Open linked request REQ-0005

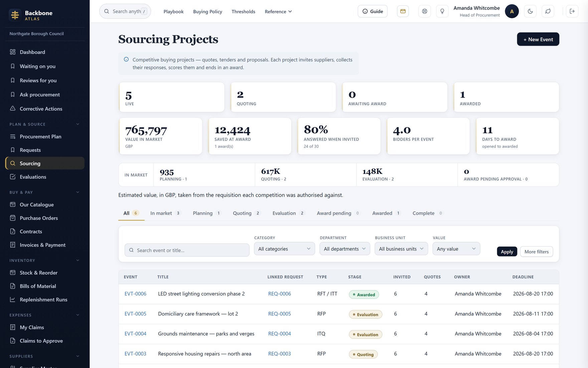click(x=279, y=314)
